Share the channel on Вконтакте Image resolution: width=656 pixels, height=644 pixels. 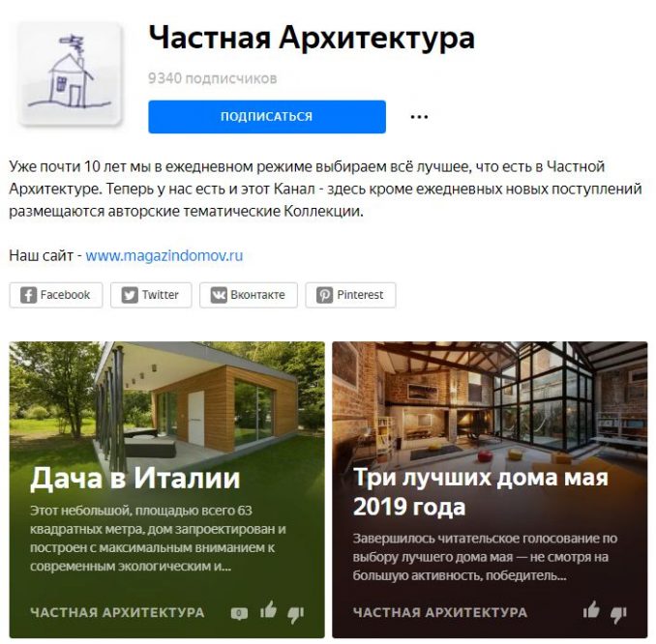coord(249,295)
